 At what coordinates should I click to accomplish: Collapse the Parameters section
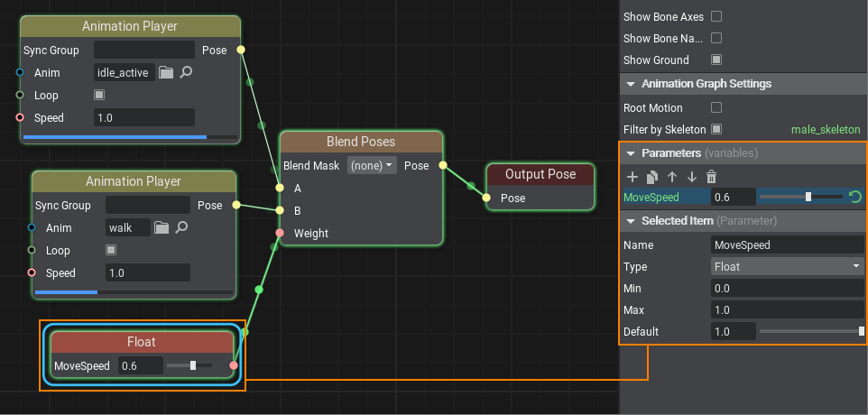coord(631,153)
